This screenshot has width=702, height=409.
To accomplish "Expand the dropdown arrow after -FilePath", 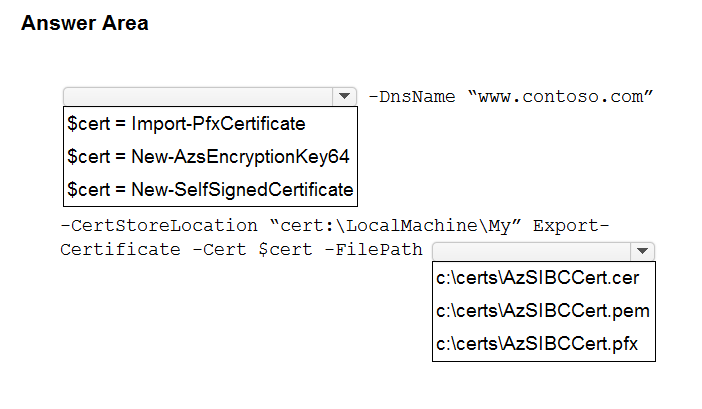I will click(x=643, y=250).
